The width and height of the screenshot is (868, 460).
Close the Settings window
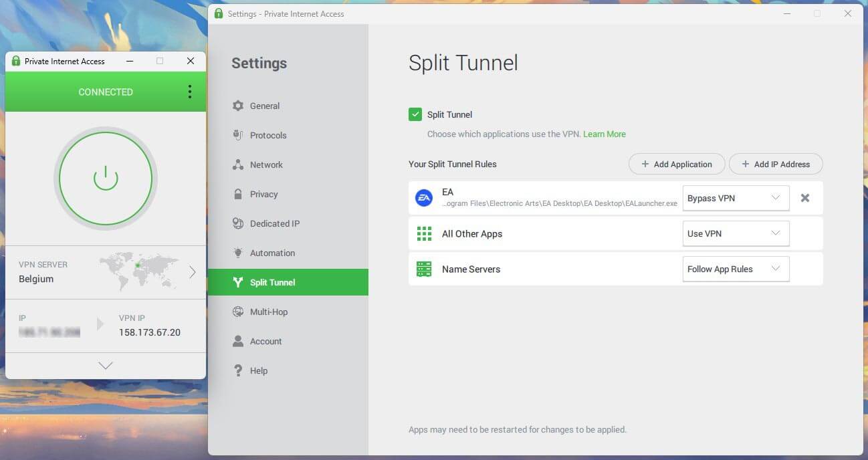[848, 13]
